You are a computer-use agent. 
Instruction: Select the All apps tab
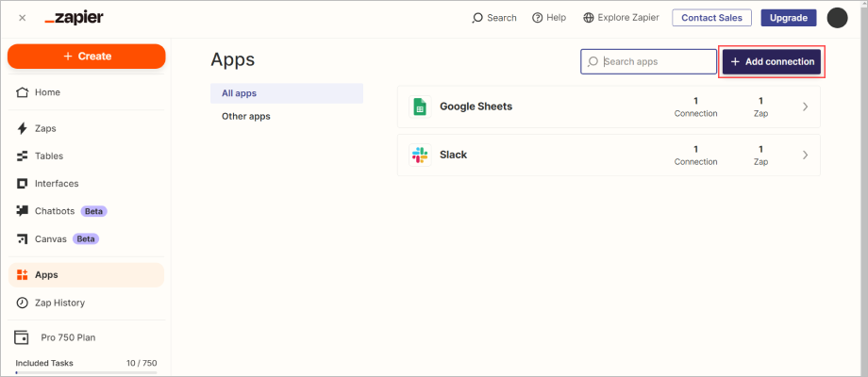pos(287,93)
